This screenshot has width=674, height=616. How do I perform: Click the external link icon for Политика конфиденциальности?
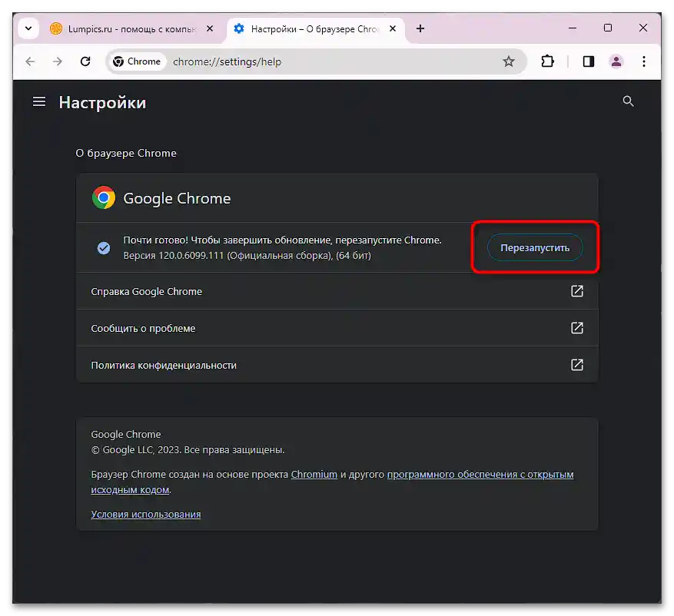click(x=576, y=365)
